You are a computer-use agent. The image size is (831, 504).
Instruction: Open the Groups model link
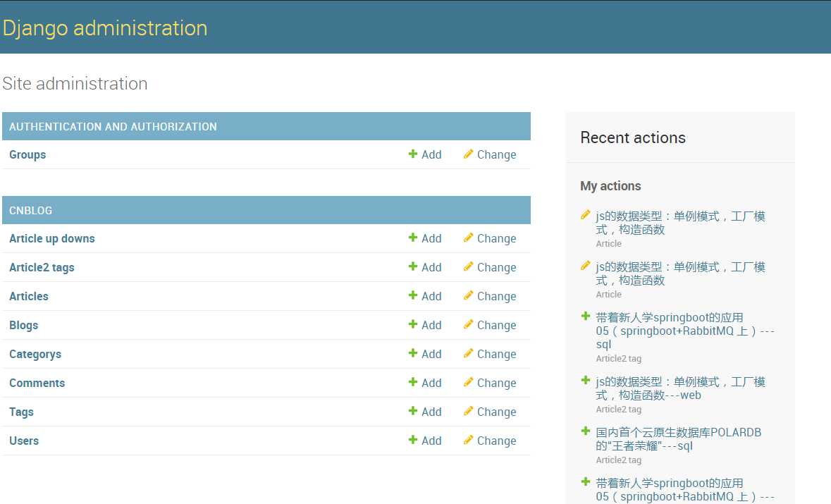coord(27,155)
